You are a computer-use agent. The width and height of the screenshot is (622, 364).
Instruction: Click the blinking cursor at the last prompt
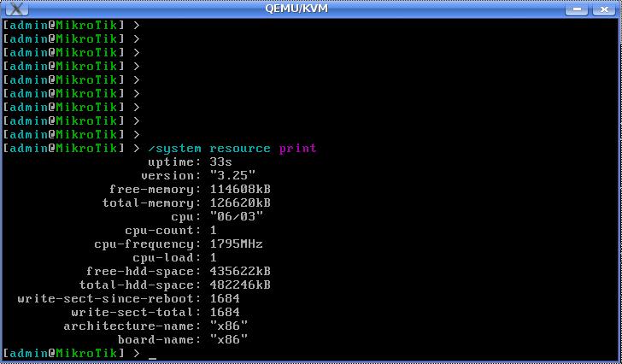point(152,358)
